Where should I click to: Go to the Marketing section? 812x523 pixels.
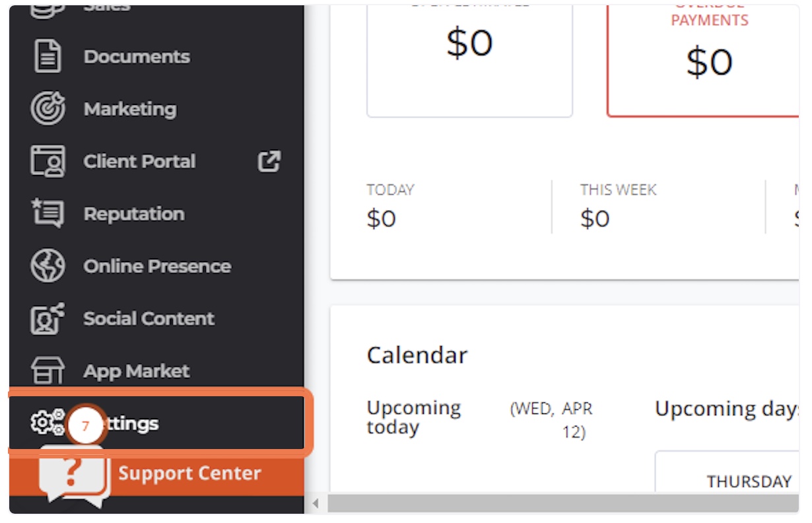pyautogui.click(x=130, y=109)
